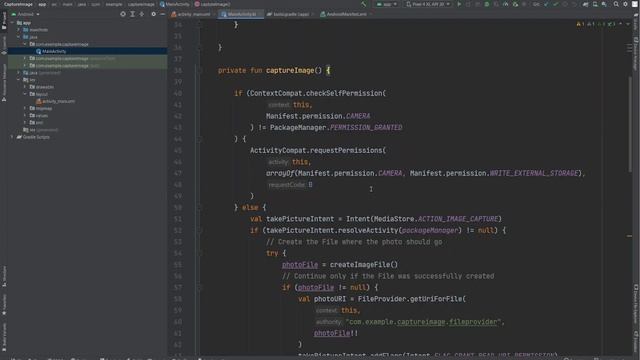Open the Structure tool window stripe button
The width and height of the screenshot is (640, 360).
(x=4, y=276)
